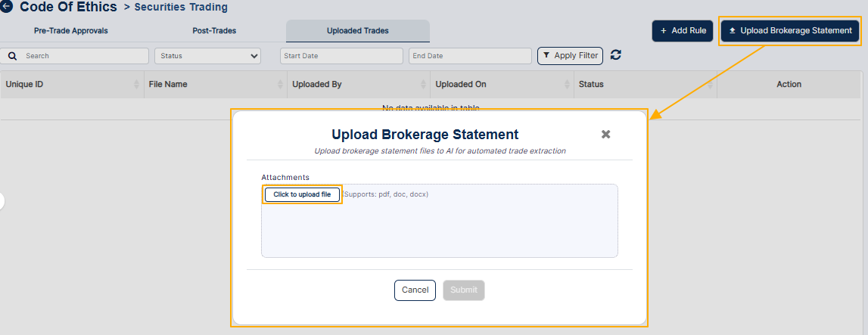
Task: Sort by File Name column arrows
Action: click(280, 85)
